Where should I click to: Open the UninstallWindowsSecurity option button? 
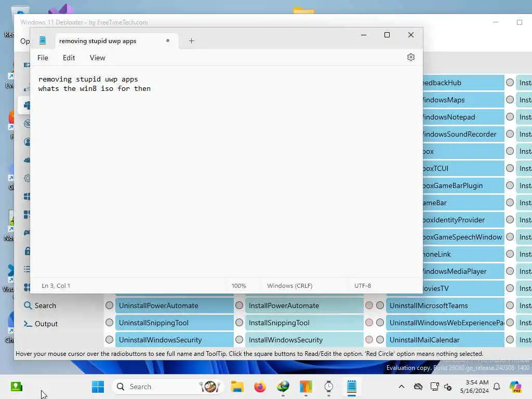(175, 340)
